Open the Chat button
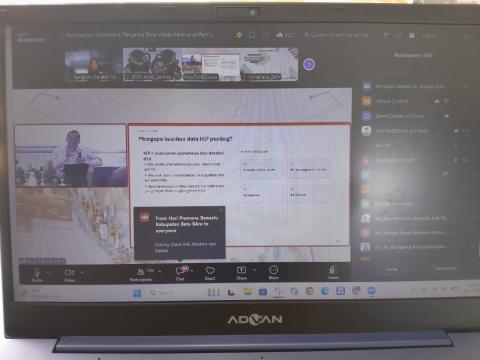 (x=180, y=274)
